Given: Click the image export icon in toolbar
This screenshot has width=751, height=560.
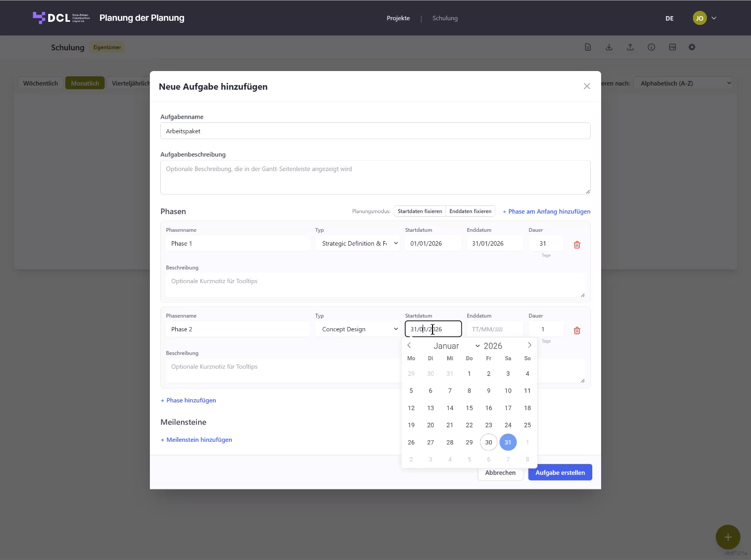Looking at the screenshot, I should (x=672, y=47).
